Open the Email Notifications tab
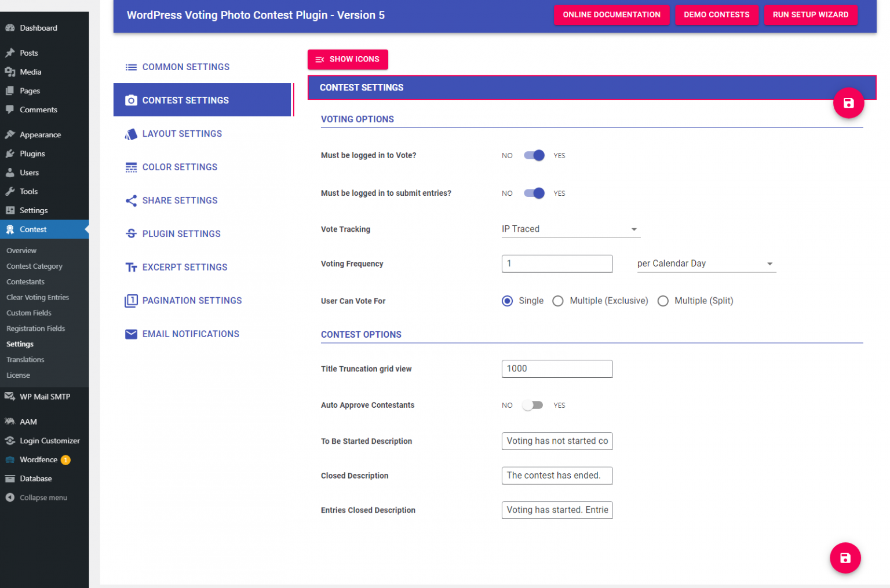Image resolution: width=890 pixels, height=588 pixels. 202,334
